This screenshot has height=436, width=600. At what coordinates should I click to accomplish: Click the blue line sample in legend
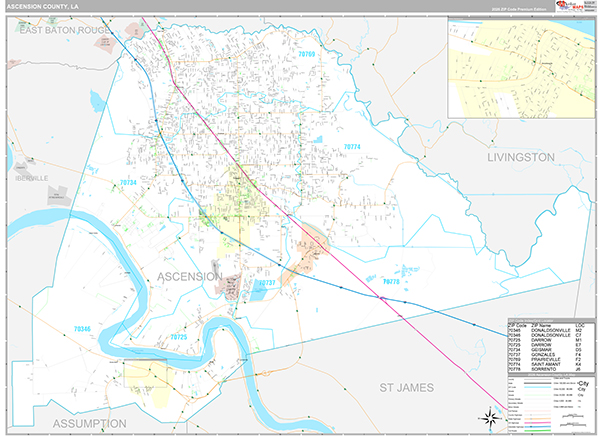pos(537,426)
